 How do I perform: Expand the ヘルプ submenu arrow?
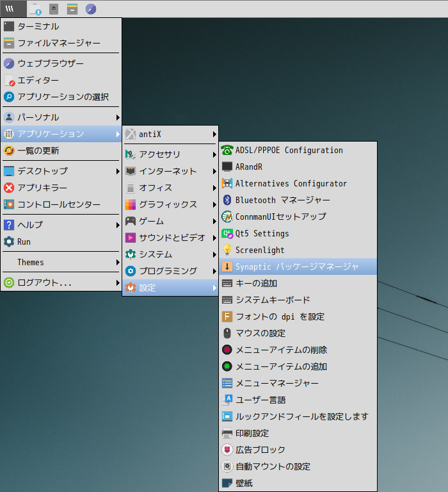118,225
